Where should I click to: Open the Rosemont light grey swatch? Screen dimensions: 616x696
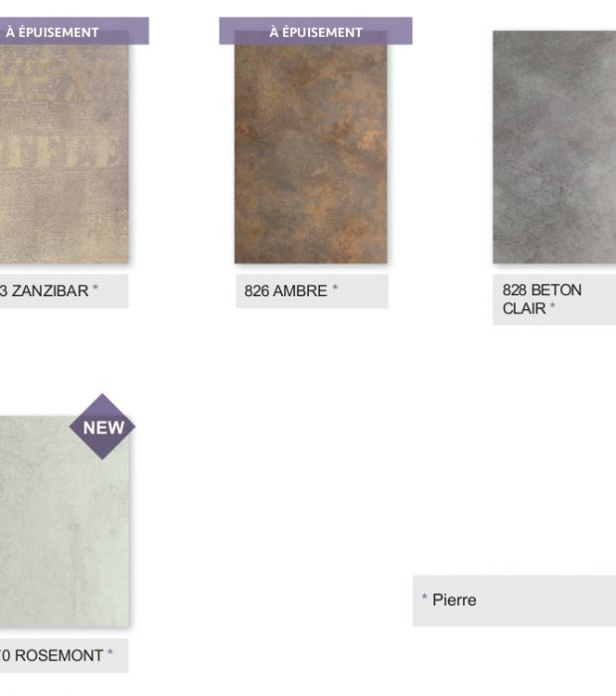coord(64,522)
